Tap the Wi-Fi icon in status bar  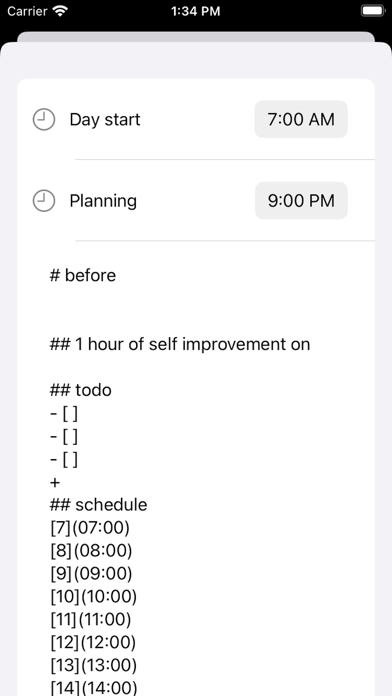click(x=60, y=11)
